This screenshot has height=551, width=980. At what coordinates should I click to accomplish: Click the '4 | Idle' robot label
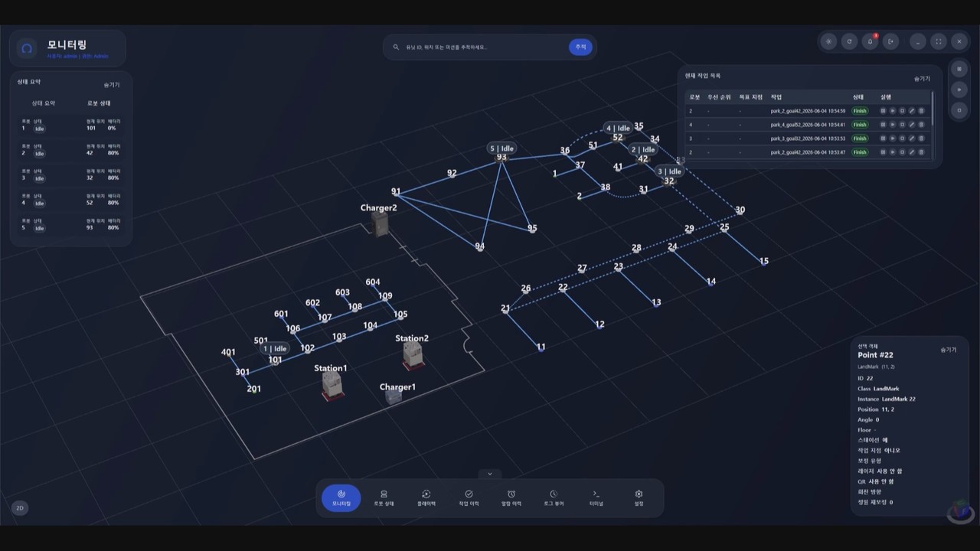(x=618, y=128)
